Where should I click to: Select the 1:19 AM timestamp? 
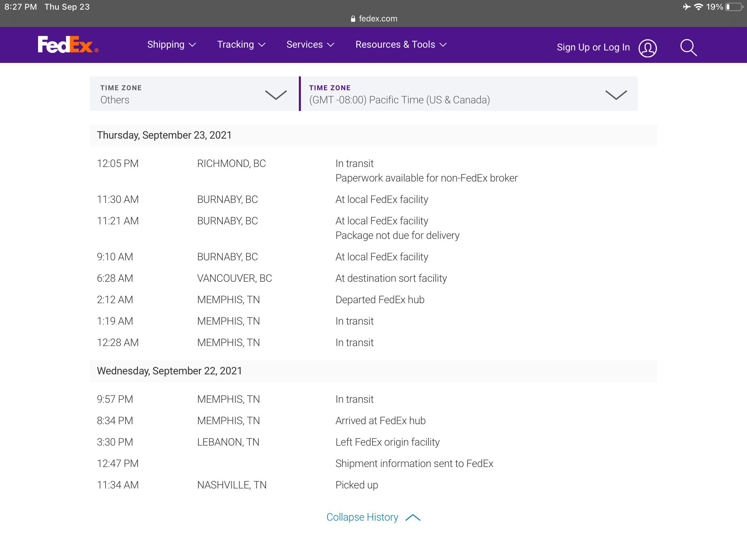(115, 321)
